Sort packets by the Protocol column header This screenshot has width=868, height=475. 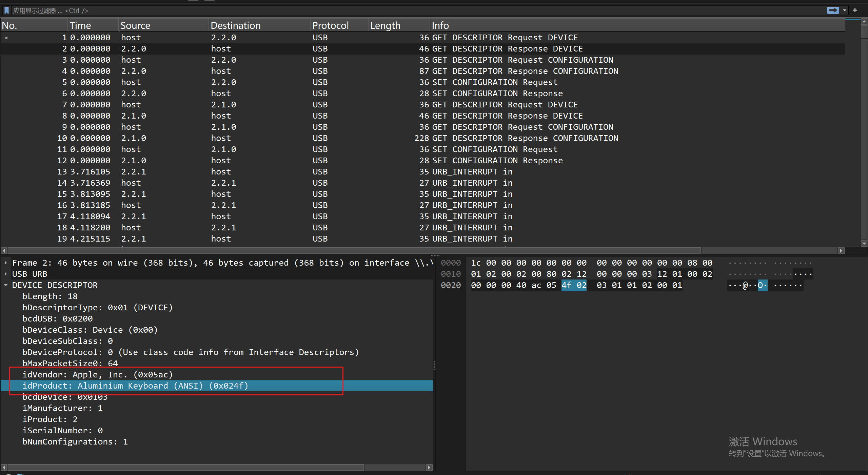pos(330,25)
